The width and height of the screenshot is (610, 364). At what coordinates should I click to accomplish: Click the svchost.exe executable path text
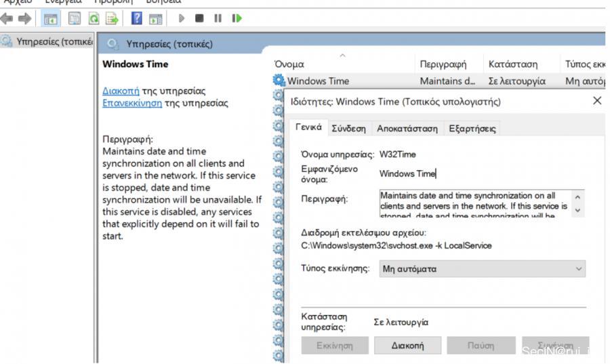click(396, 245)
